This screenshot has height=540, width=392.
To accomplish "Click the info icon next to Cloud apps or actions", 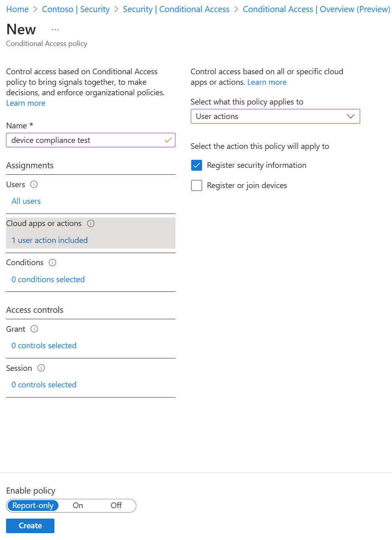I will tap(91, 223).
